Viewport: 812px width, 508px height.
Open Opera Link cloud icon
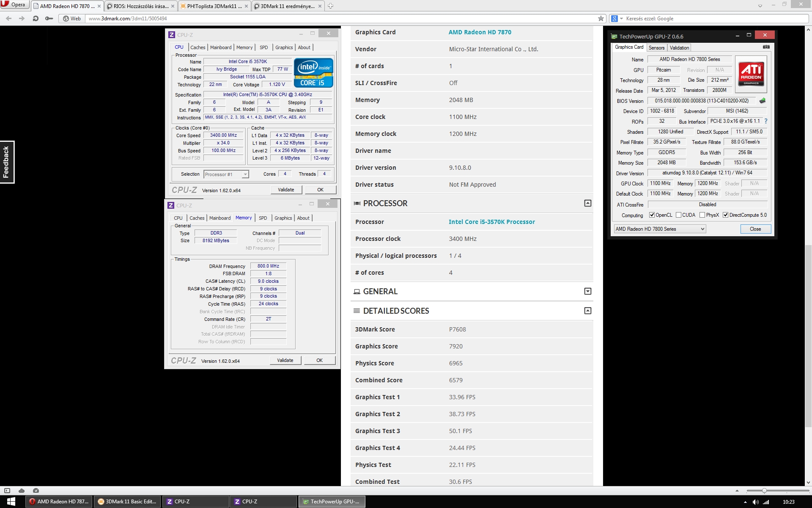22,491
